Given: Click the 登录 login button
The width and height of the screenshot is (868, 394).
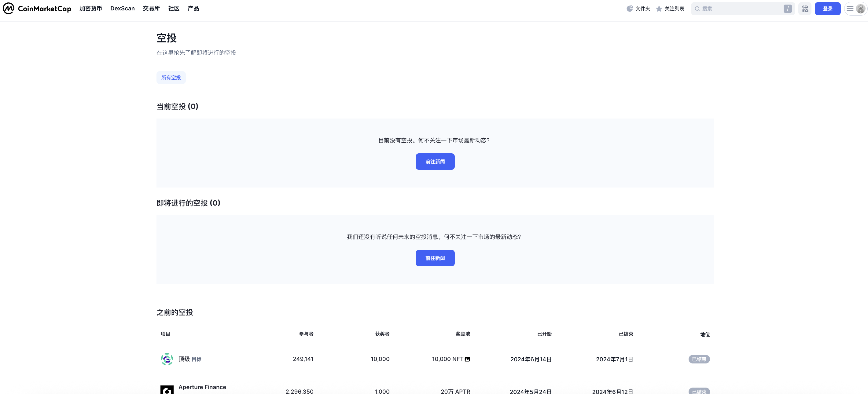Looking at the screenshot, I should click(x=827, y=9).
